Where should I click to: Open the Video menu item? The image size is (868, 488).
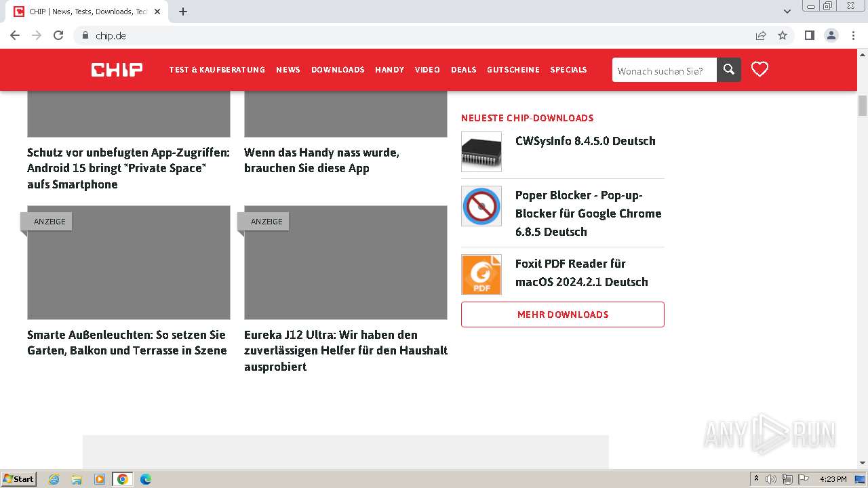click(x=427, y=70)
